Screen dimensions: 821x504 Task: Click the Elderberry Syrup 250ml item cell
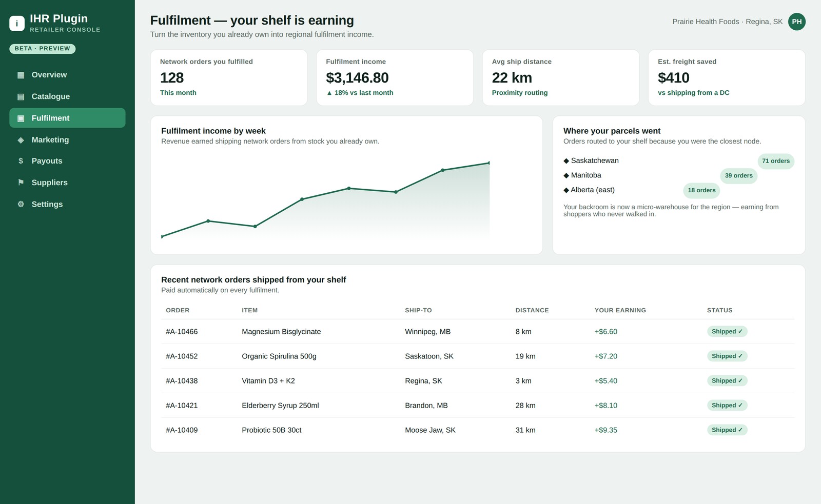coord(280,406)
